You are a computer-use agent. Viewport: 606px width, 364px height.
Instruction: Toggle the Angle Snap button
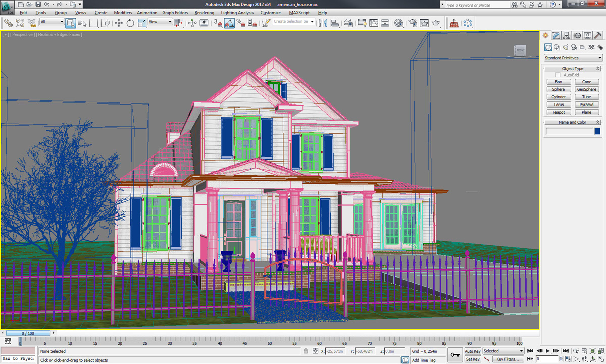[229, 23]
